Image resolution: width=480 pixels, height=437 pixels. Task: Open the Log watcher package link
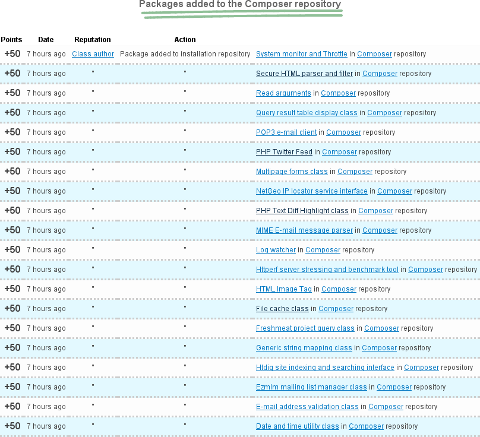(276, 250)
